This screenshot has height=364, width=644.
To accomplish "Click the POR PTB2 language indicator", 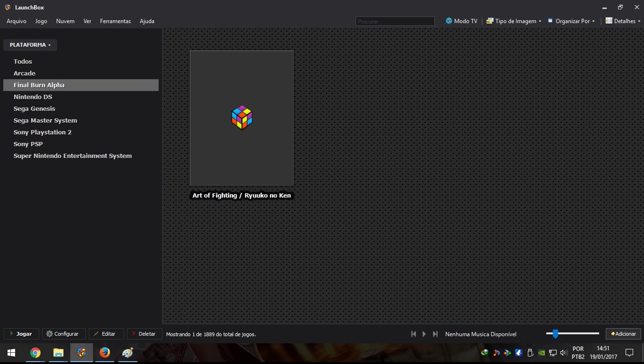I will coord(578,353).
